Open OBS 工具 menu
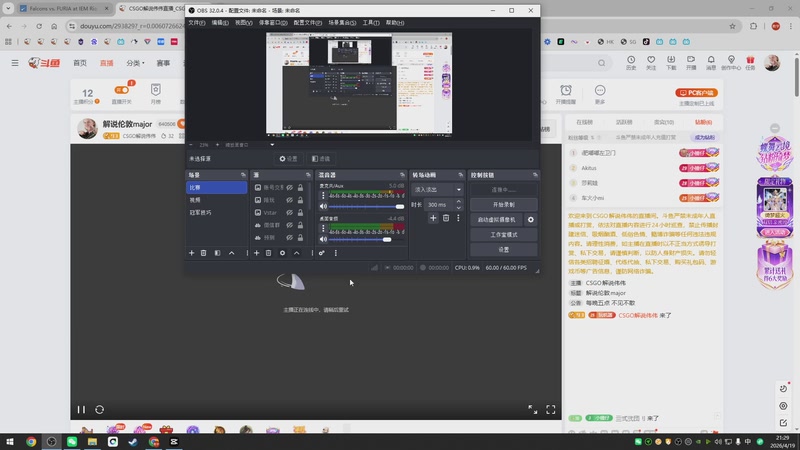Image resolution: width=800 pixels, height=450 pixels. tap(371, 22)
